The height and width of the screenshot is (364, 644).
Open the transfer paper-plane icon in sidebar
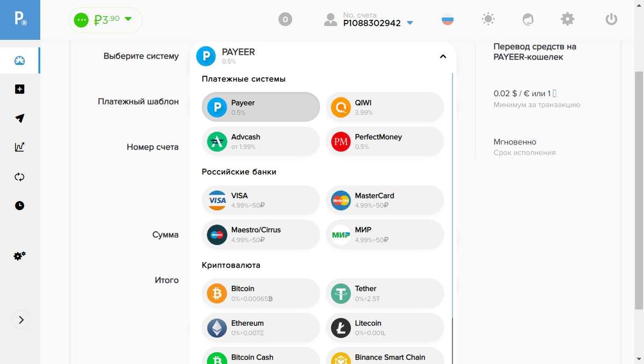(x=20, y=118)
